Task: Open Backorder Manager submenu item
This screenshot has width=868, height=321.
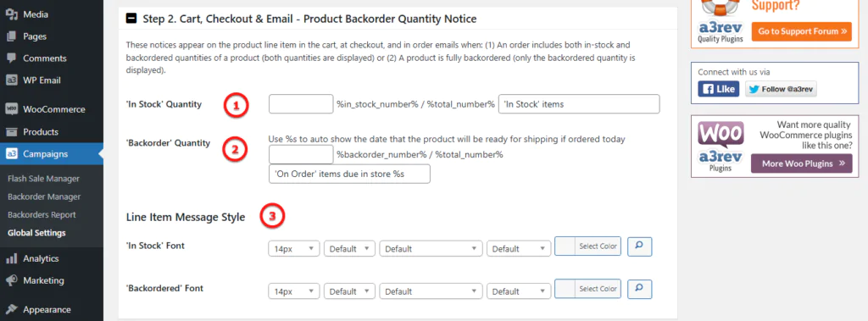Action: [x=44, y=196]
